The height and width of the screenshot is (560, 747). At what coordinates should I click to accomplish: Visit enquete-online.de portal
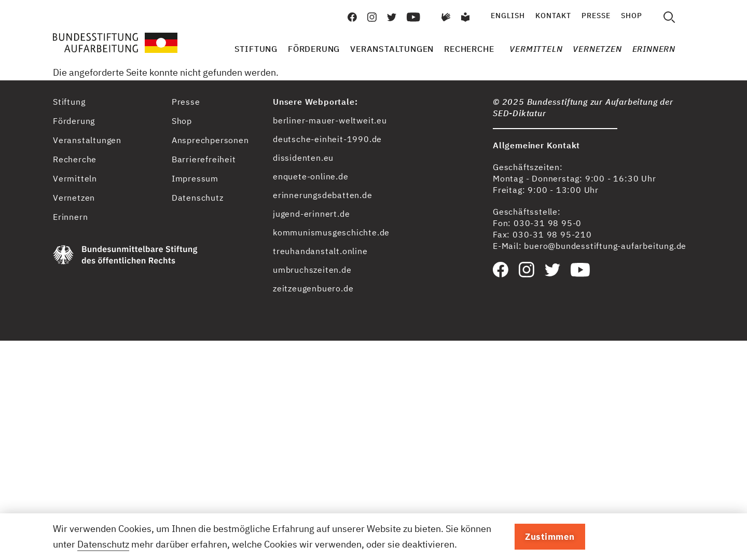(310, 176)
